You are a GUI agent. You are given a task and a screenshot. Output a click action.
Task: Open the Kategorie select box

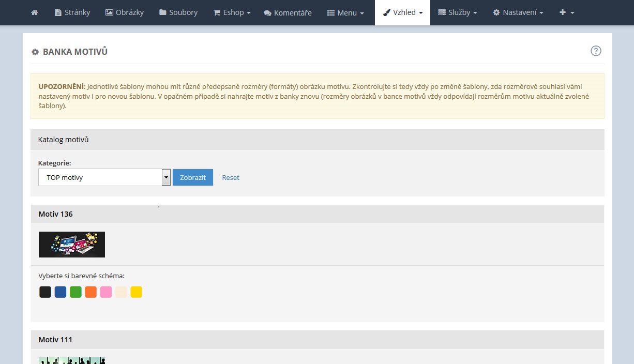click(x=104, y=177)
